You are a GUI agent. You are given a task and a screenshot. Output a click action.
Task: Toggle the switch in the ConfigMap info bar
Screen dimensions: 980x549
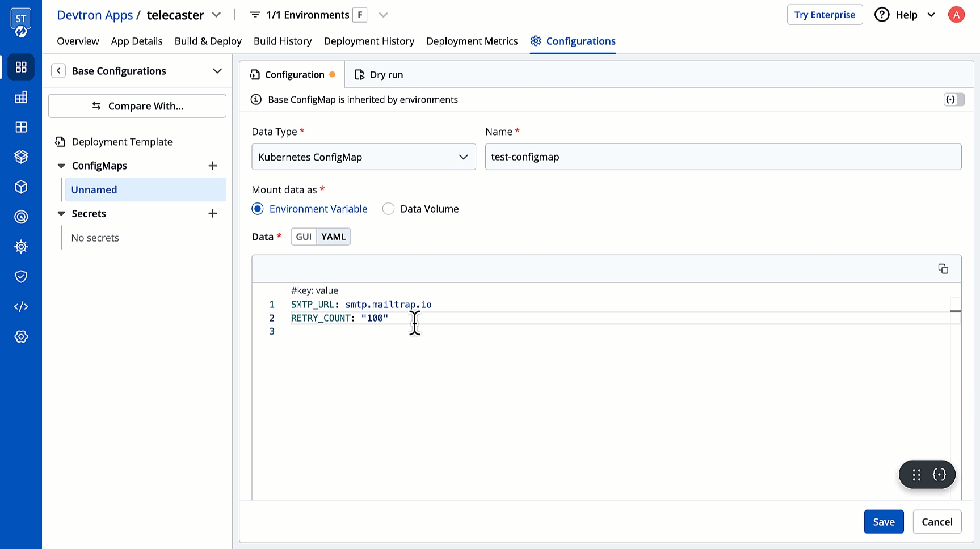[x=953, y=100]
